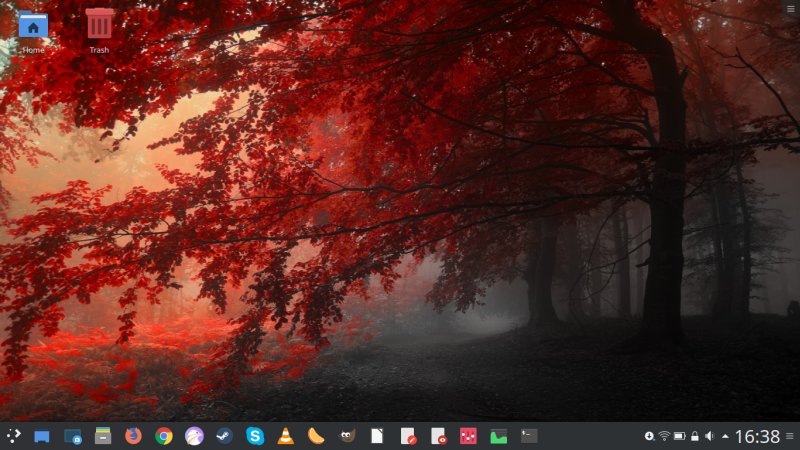
Task: Click the 16:38 clock
Action: click(x=757, y=436)
